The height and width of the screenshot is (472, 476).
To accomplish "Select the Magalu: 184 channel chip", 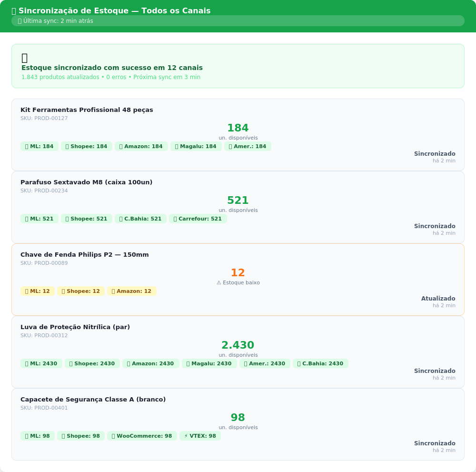I will [x=196, y=146].
